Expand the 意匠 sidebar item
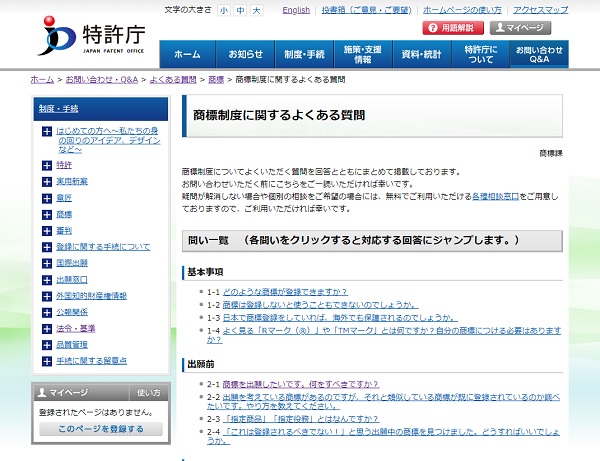The height and width of the screenshot is (461, 600). pyautogui.click(x=47, y=198)
